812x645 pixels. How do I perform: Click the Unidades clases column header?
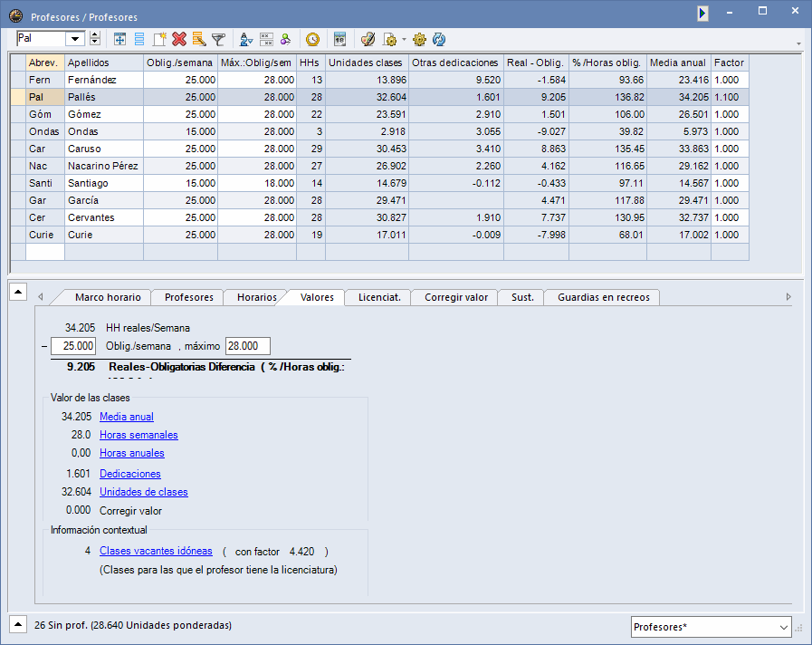click(367, 63)
